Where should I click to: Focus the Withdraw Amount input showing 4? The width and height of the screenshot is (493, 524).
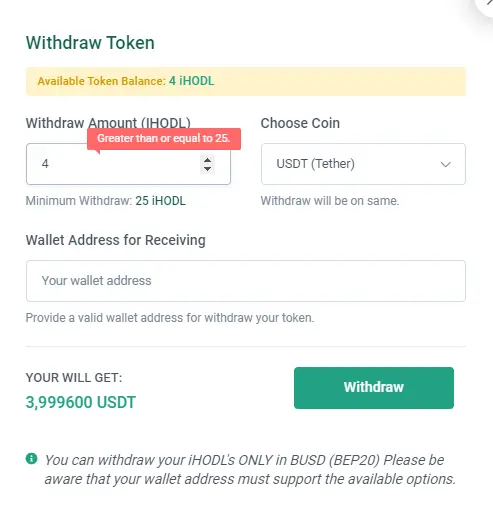(128, 164)
